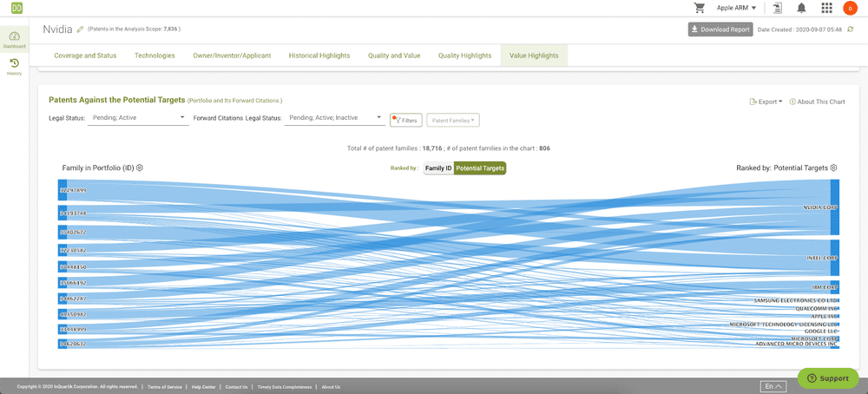Expand the Legal Status dropdown
Screen dimensions: 868x394
[x=138, y=118]
